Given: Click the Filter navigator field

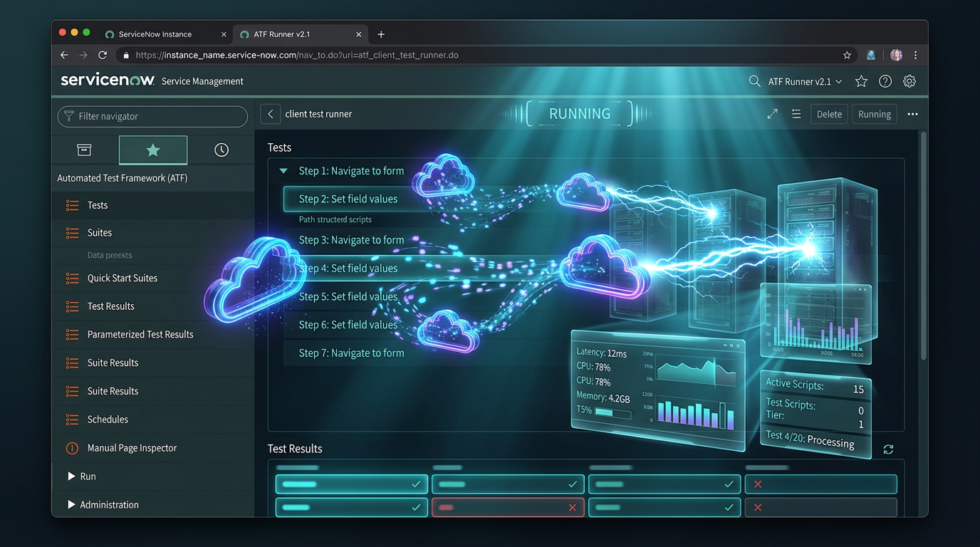Looking at the screenshot, I should click(x=152, y=116).
